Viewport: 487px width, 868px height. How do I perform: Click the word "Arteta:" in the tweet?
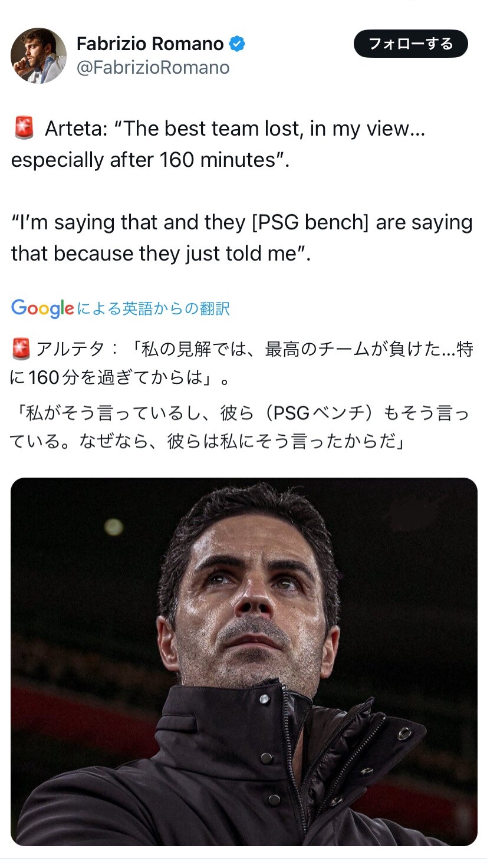pyautogui.click(x=76, y=129)
